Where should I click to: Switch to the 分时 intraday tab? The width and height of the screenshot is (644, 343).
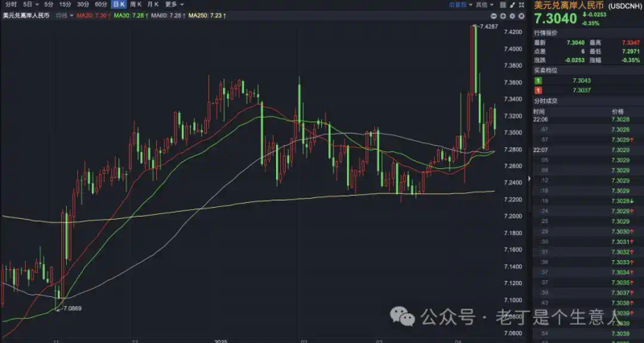[x=11, y=5]
